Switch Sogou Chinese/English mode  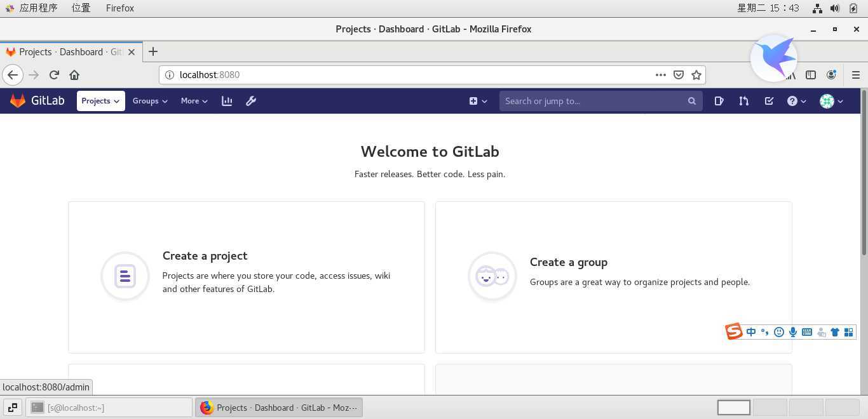pyautogui.click(x=751, y=332)
